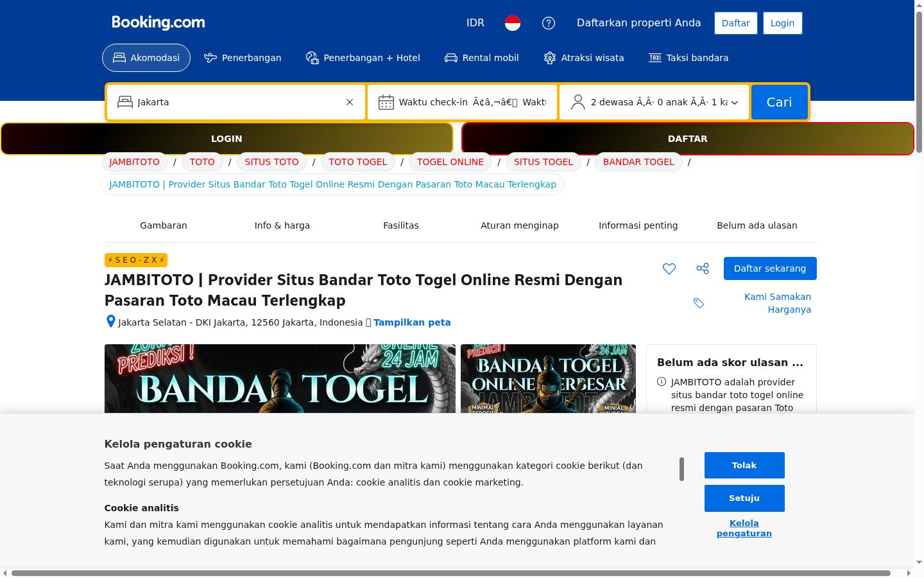The width and height of the screenshot is (924, 578).
Task: Go to Informasi penting tab
Action: pyautogui.click(x=638, y=225)
